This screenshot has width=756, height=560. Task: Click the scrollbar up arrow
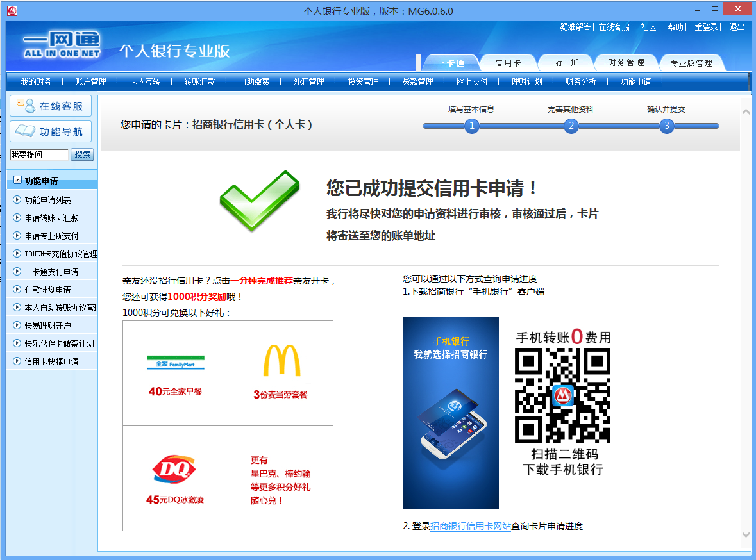pyautogui.click(x=746, y=111)
